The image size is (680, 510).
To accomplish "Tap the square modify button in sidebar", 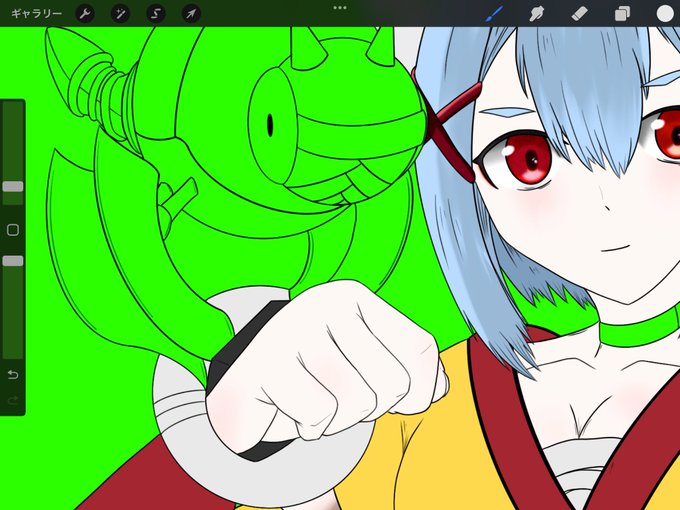I will click(x=13, y=229).
